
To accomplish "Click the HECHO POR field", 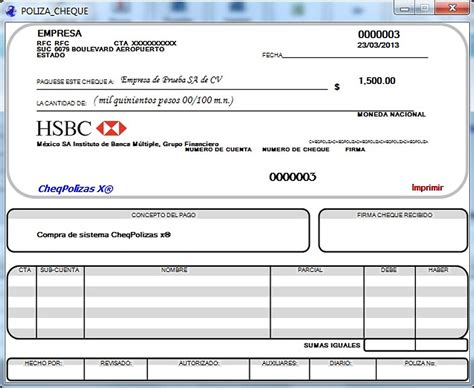I will point(46,369).
